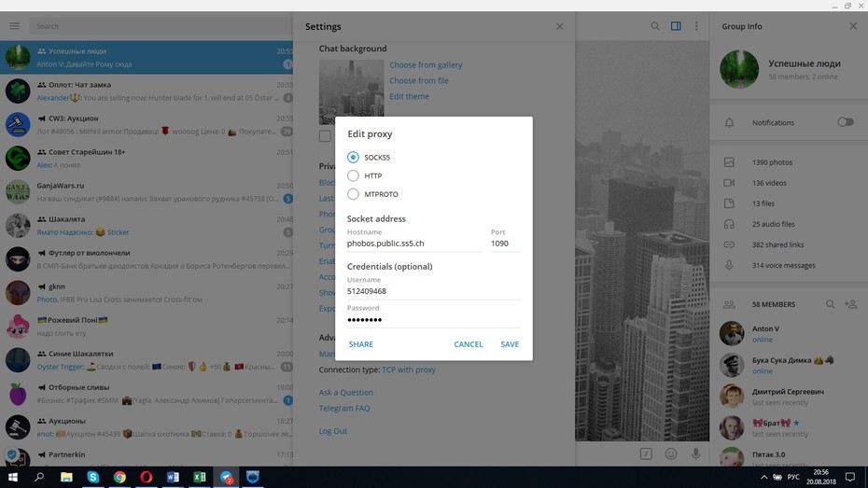Viewport: 868px width, 488px height.
Task: Click the Username field in proxy dialog
Action: [x=433, y=291]
